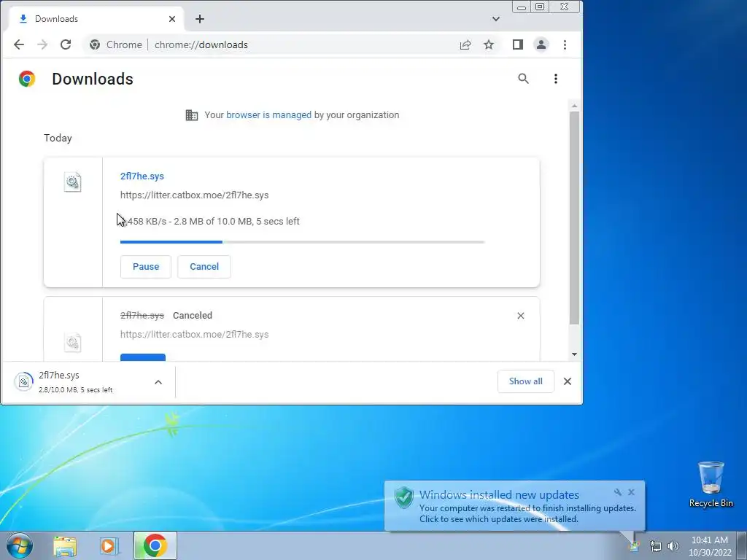
Task: Close the Downloads tab
Action: [x=172, y=19]
